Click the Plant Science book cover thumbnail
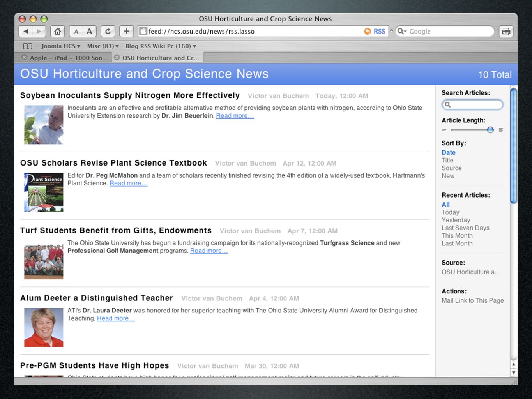 coord(44,192)
